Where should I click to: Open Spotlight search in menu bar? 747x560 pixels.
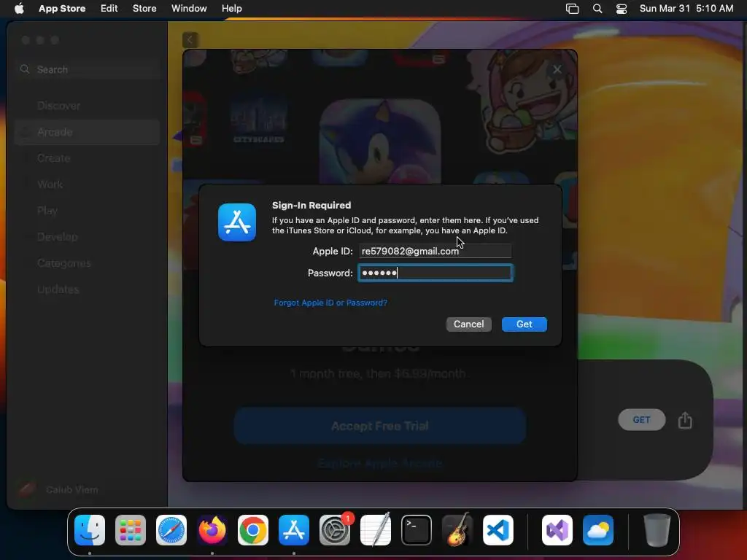point(597,9)
